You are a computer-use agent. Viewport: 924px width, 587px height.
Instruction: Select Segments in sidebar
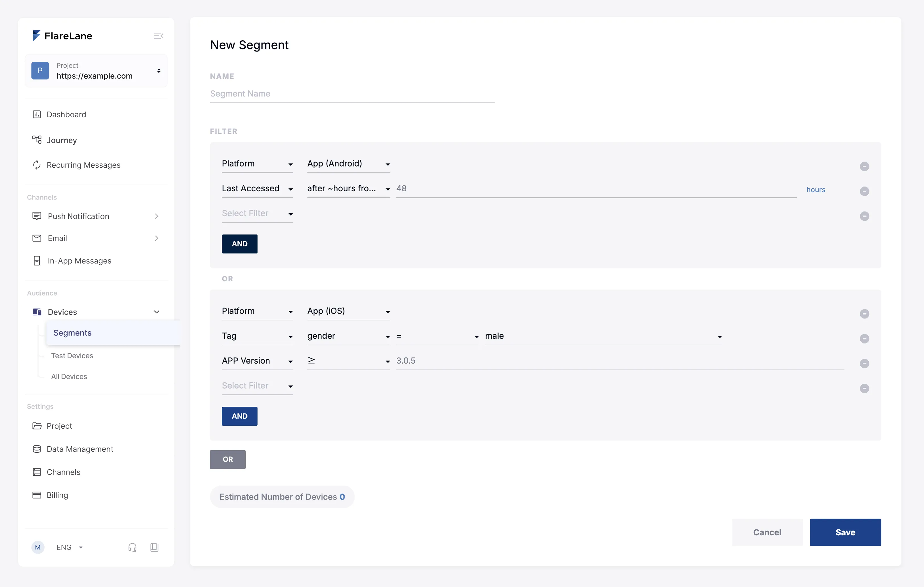113,333
